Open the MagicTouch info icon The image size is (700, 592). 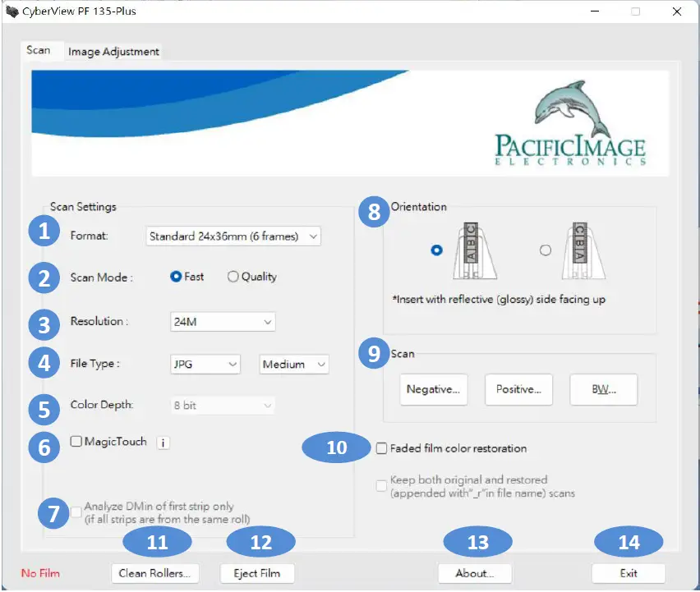click(x=163, y=443)
